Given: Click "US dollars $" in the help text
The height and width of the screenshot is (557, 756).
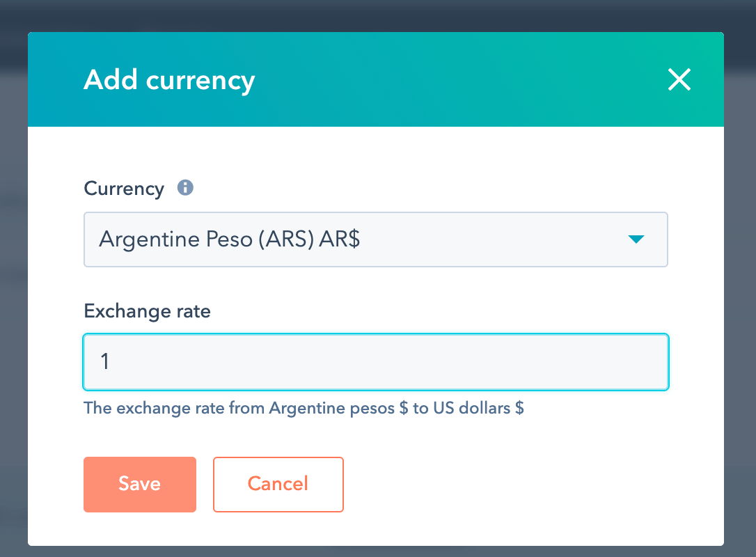Looking at the screenshot, I should 478,408.
